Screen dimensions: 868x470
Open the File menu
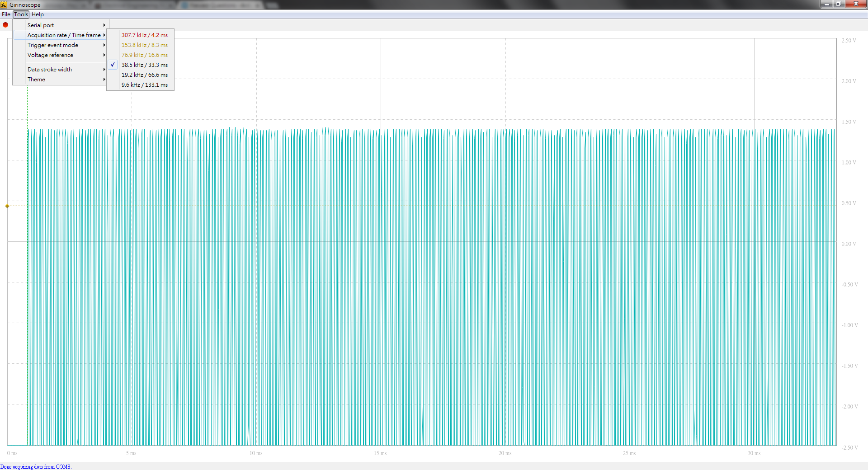[6, 14]
